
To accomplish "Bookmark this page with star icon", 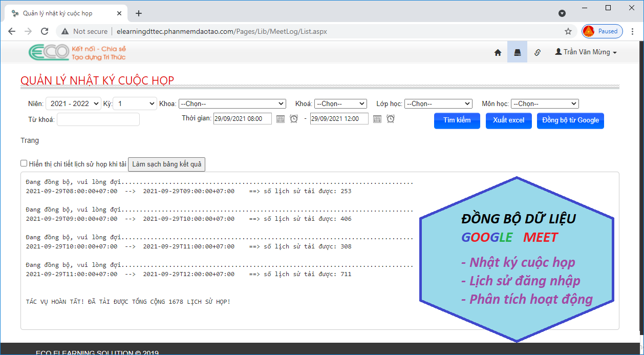I will click(x=568, y=31).
